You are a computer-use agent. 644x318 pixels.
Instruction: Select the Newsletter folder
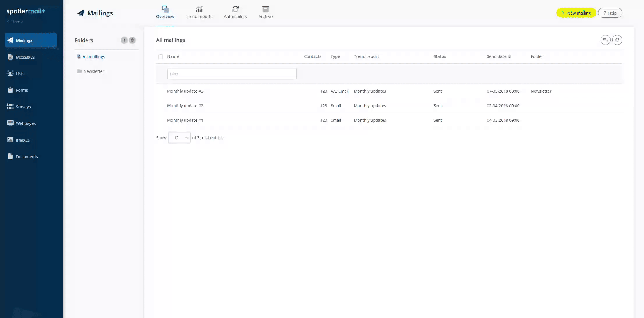(93, 71)
